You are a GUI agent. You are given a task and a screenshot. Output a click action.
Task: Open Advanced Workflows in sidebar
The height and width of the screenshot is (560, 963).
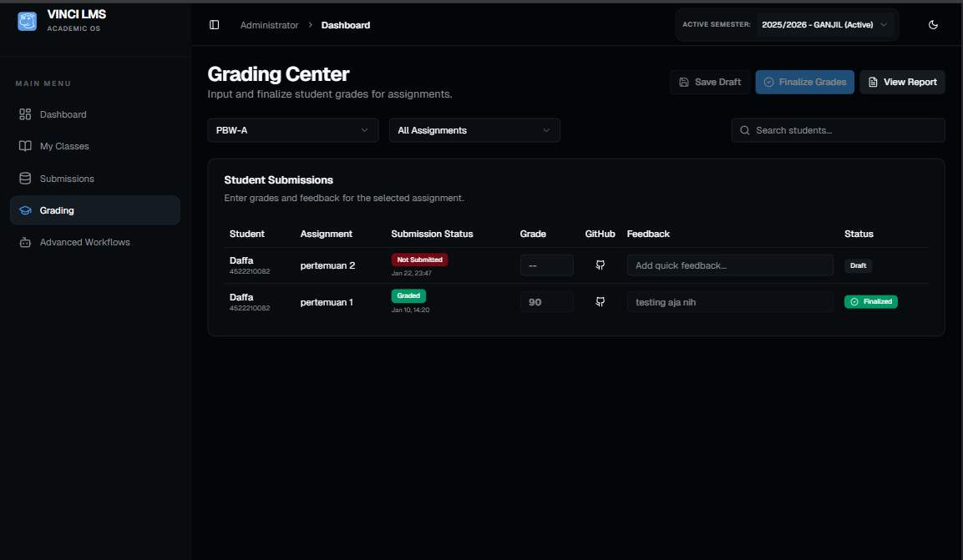pyautogui.click(x=84, y=242)
